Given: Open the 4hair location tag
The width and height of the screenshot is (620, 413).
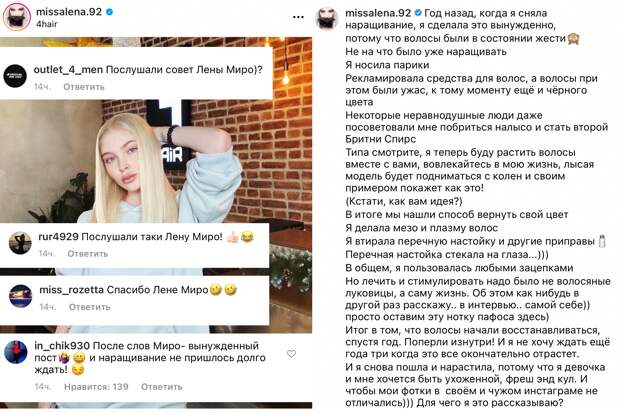Looking at the screenshot, I should tap(47, 24).
